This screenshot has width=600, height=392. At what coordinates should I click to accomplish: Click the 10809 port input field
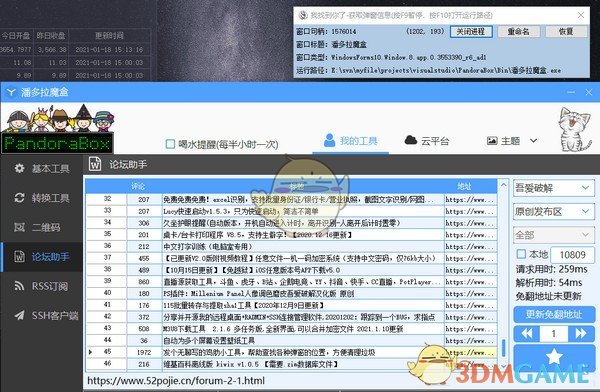coord(573,255)
